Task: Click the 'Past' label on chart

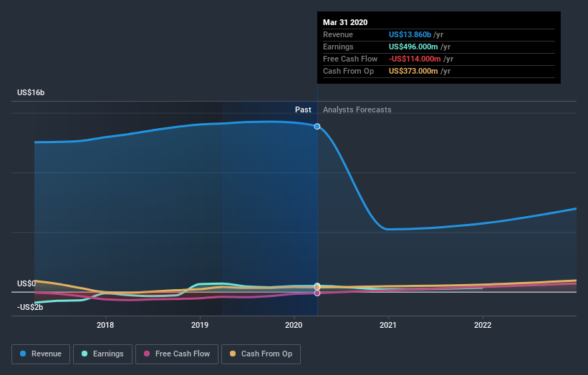Action: pyautogui.click(x=303, y=109)
